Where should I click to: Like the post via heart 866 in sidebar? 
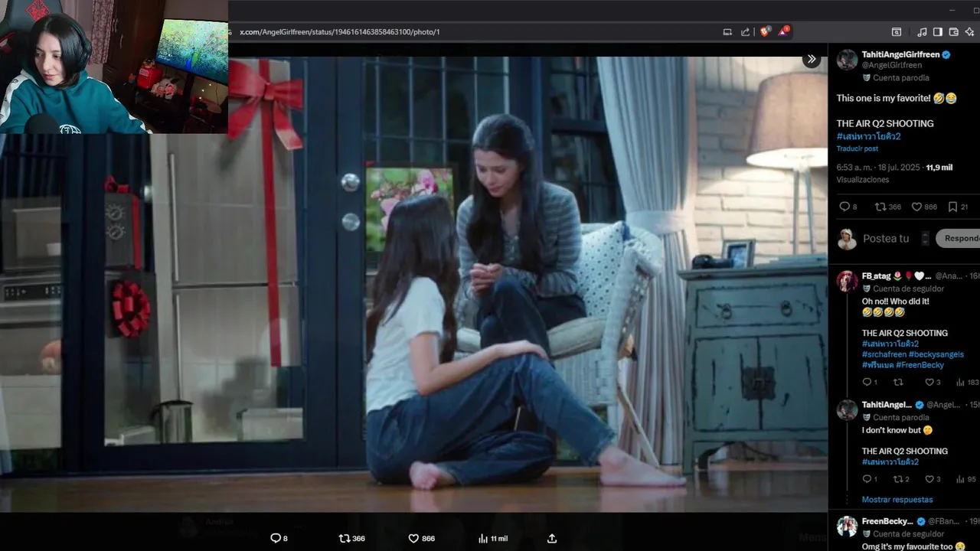point(924,207)
